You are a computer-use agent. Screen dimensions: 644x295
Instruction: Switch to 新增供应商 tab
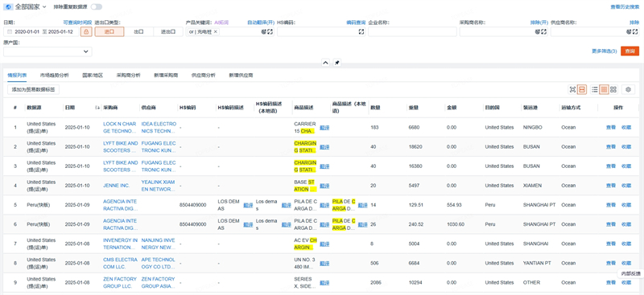tap(241, 75)
